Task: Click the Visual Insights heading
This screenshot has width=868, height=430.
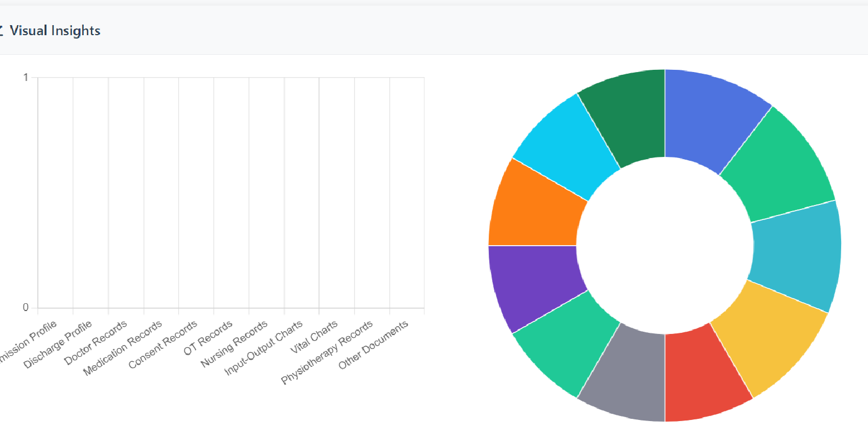Action: pos(55,31)
